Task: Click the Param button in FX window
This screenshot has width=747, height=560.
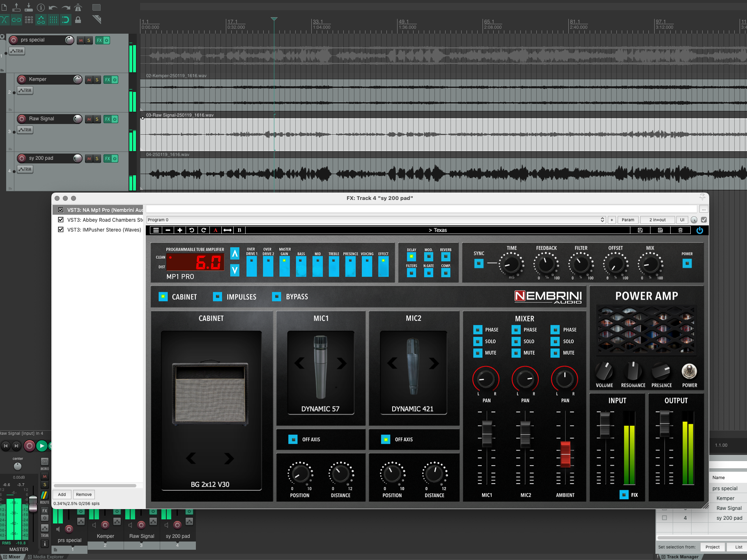Action: point(628,220)
